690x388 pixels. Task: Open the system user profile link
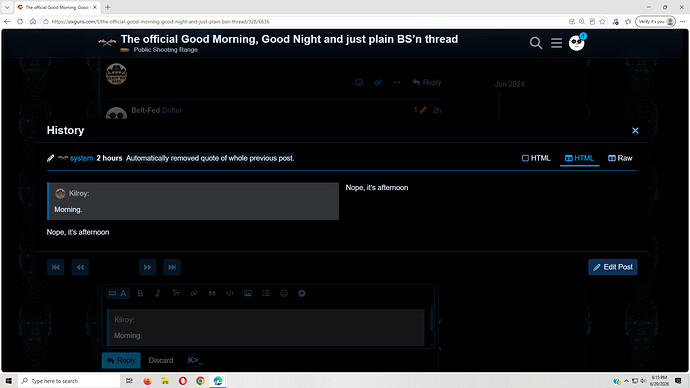coord(81,158)
